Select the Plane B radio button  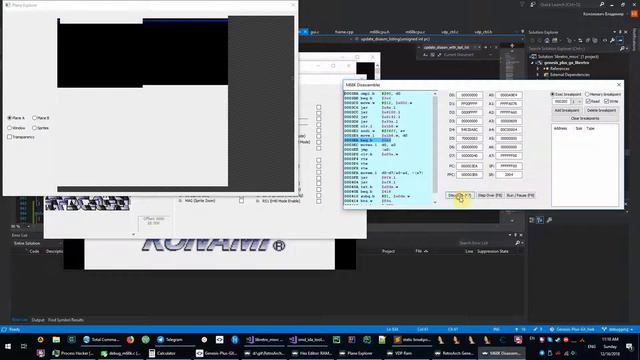pyautogui.click(x=35, y=118)
